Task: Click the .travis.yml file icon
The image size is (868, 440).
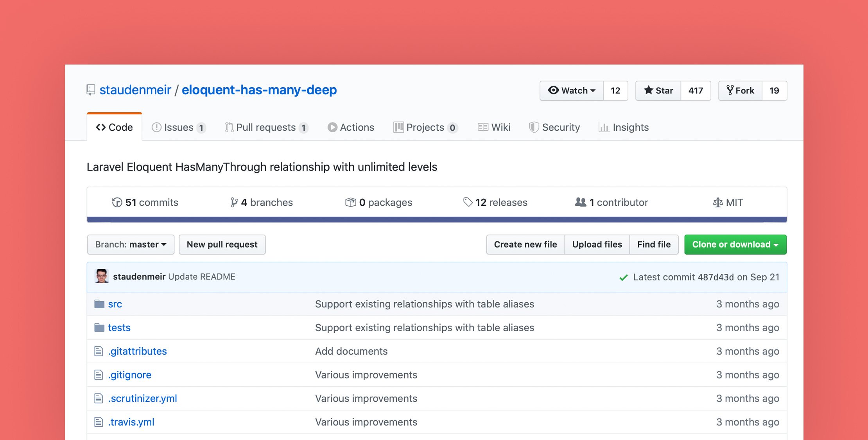Action: coord(99,422)
